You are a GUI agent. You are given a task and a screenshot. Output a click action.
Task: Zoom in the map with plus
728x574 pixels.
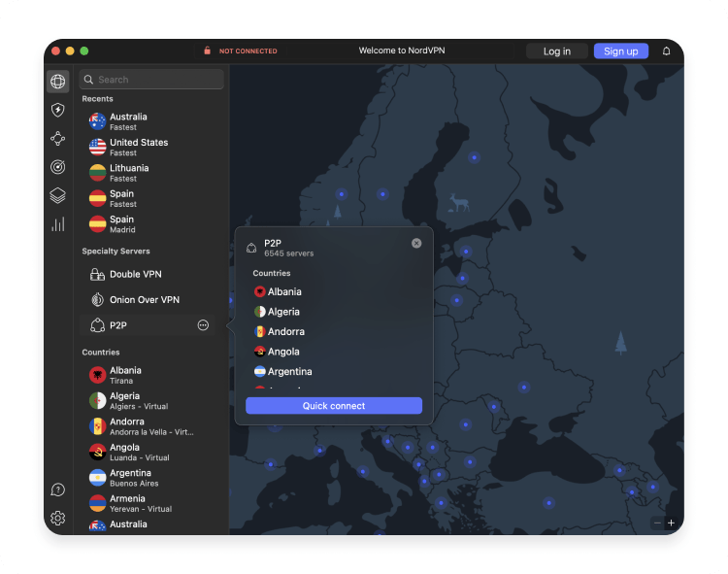tap(671, 523)
